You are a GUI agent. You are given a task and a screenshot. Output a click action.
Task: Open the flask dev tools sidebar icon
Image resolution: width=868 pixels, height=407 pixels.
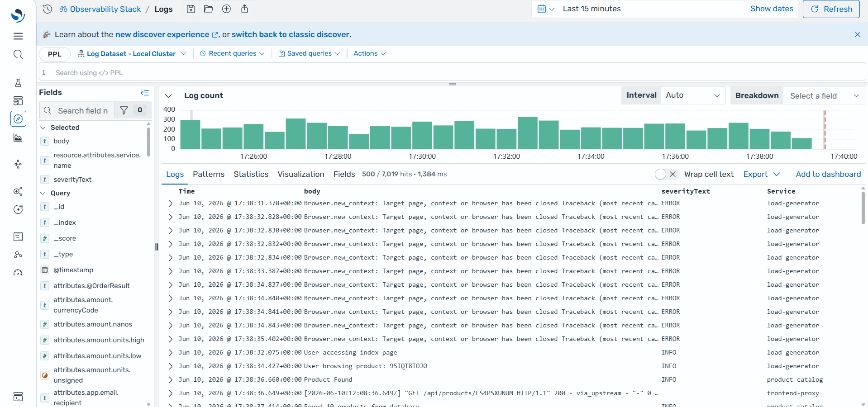(18, 83)
